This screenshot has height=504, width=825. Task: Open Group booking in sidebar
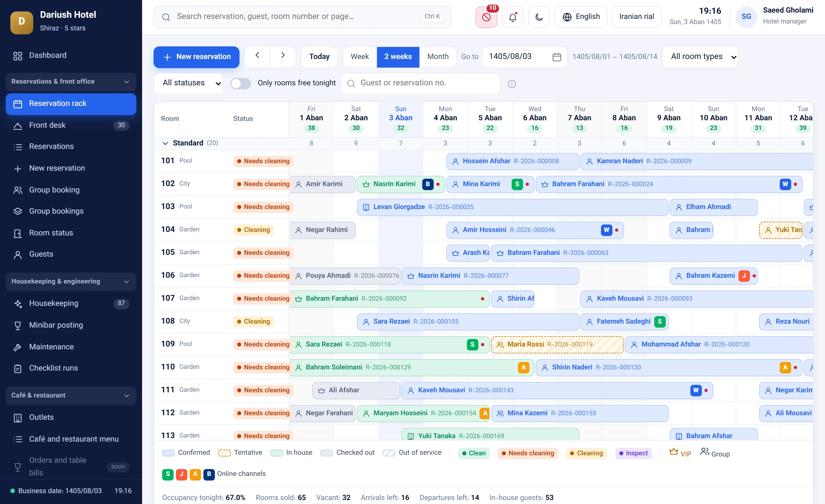71,190
